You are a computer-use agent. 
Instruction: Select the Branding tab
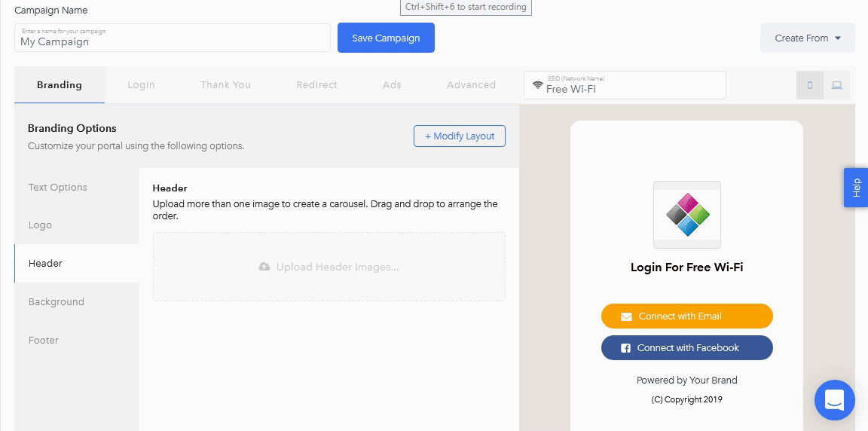click(x=60, y=84)
